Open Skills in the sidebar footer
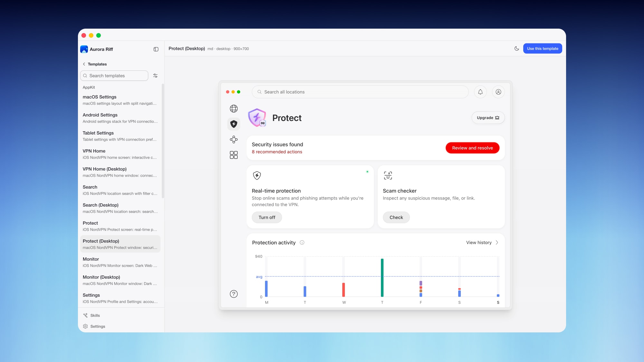This screenshot has height=362, width=644. tap(121, 315)
